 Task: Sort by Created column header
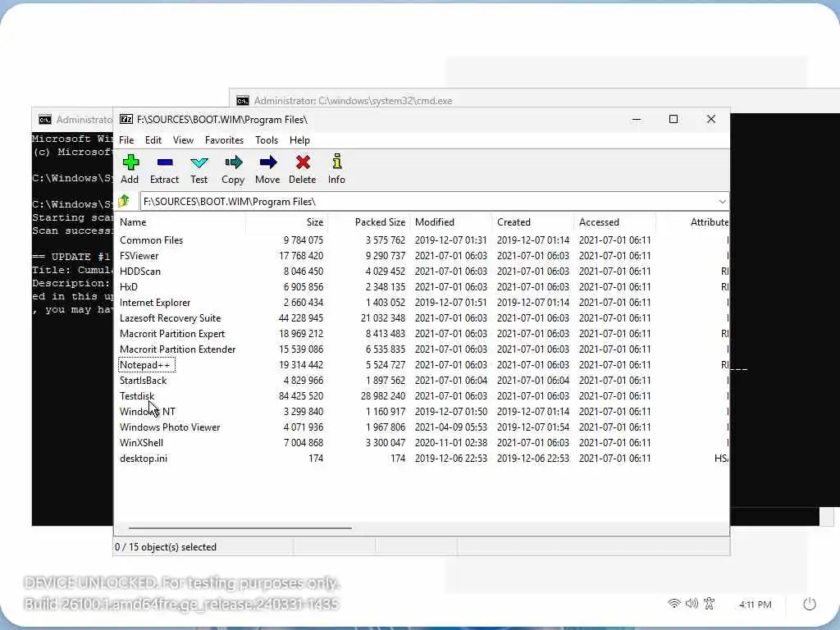pos(533,221)
